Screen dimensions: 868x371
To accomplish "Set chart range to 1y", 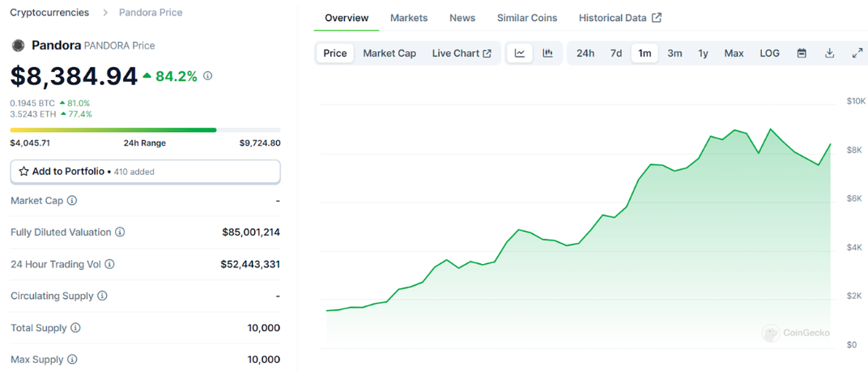I will [x=703, y=53].
